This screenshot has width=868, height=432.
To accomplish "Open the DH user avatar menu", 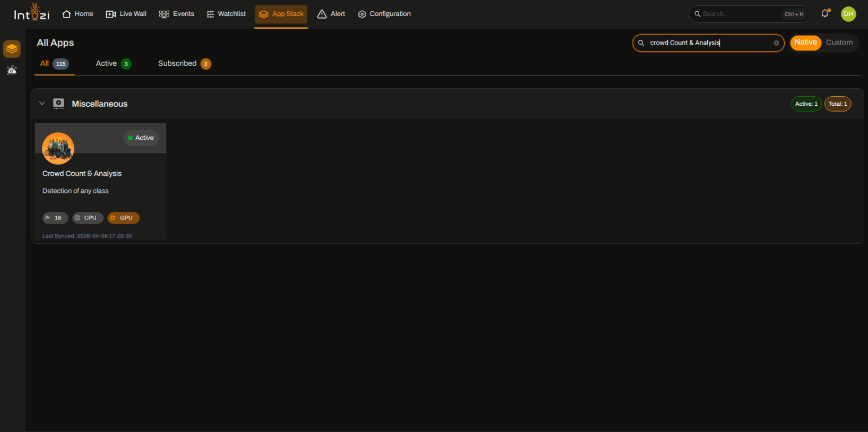I will point(848,14).
